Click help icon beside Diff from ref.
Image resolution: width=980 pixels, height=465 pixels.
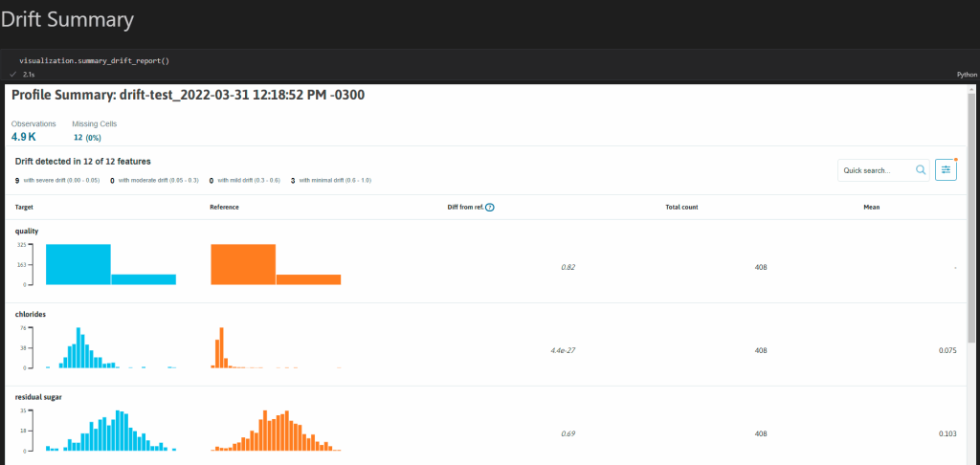click(490, 207)
